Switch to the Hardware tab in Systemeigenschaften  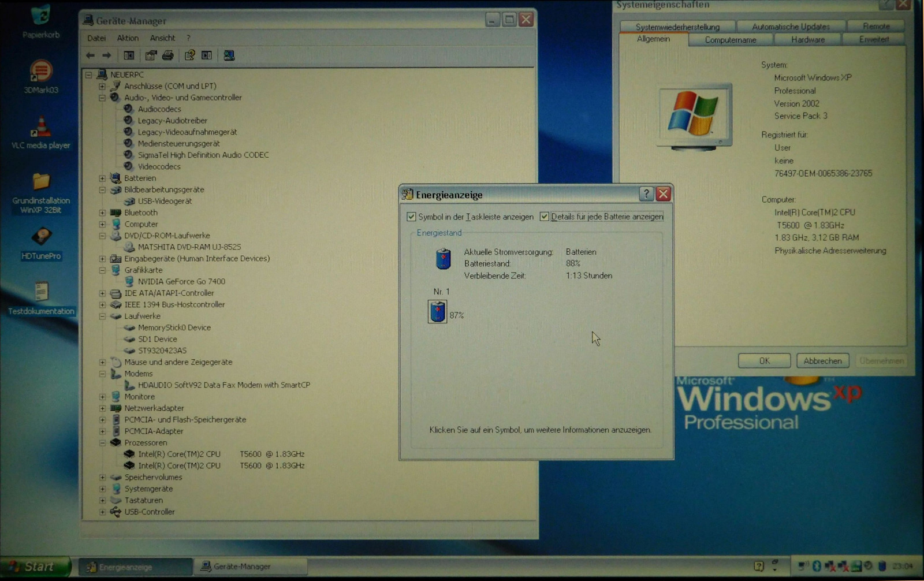pos(808,39)
